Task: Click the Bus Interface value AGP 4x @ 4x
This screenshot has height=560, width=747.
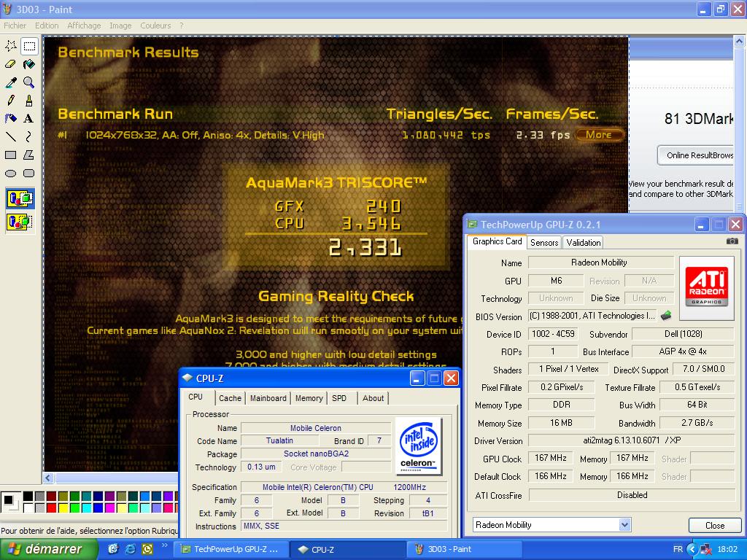Action: point(683,351)
